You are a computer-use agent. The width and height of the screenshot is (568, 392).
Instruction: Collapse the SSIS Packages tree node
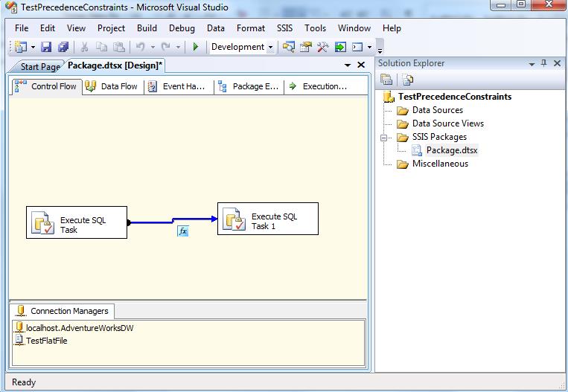pos(385,138)
